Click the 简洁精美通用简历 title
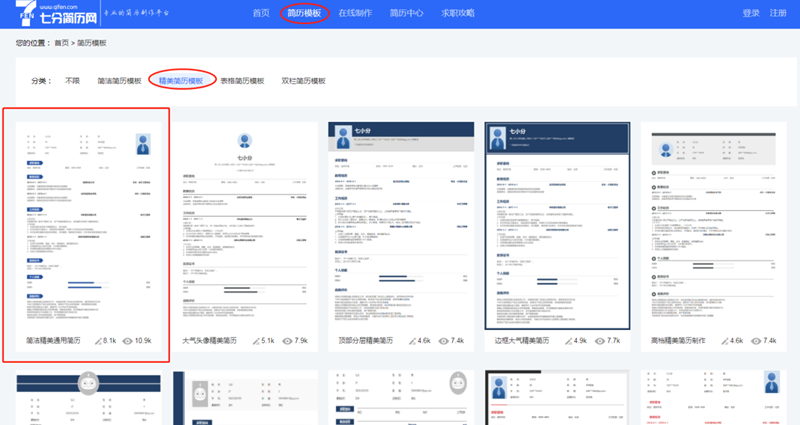 (53, 340)
